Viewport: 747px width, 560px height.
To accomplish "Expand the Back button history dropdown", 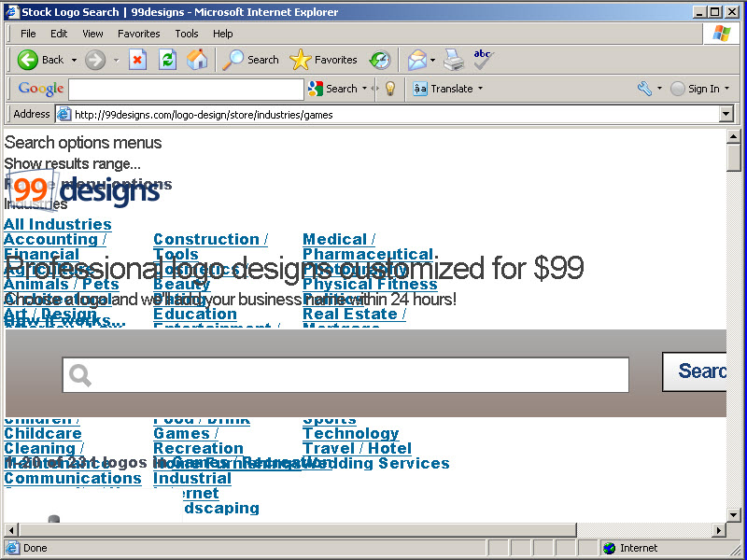I will pyautogui.click(x=74, y=60).
